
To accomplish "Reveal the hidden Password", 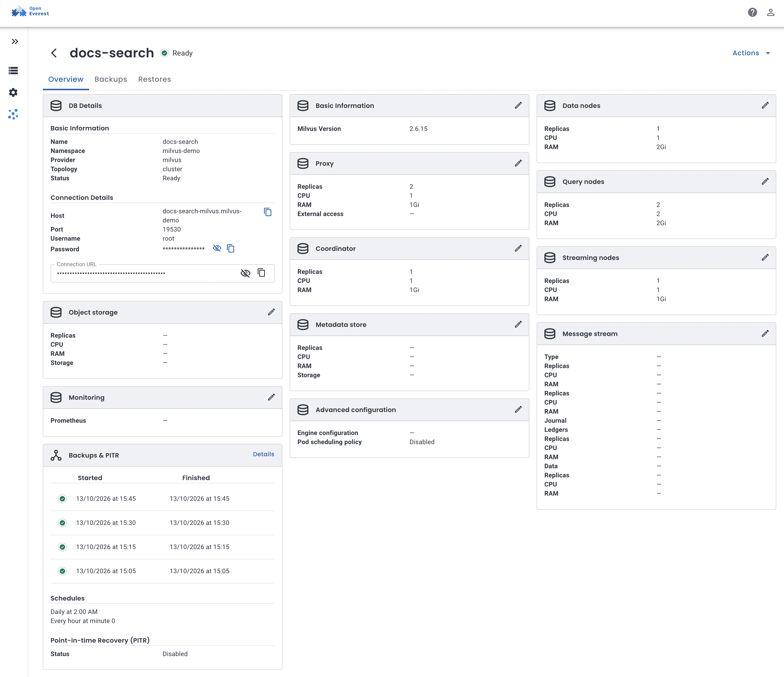I will (x=217, y=248).
